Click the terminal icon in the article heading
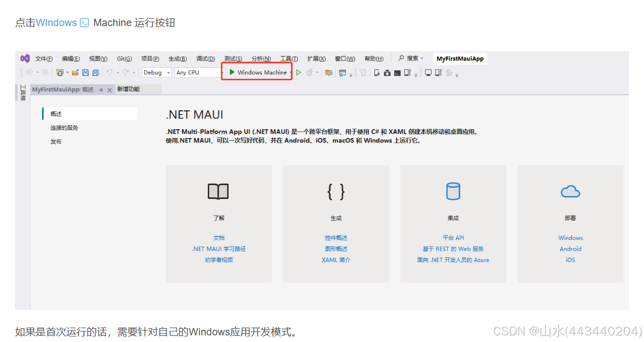The width and height of the screenshot is (644, 342). [x=84, y=23]
